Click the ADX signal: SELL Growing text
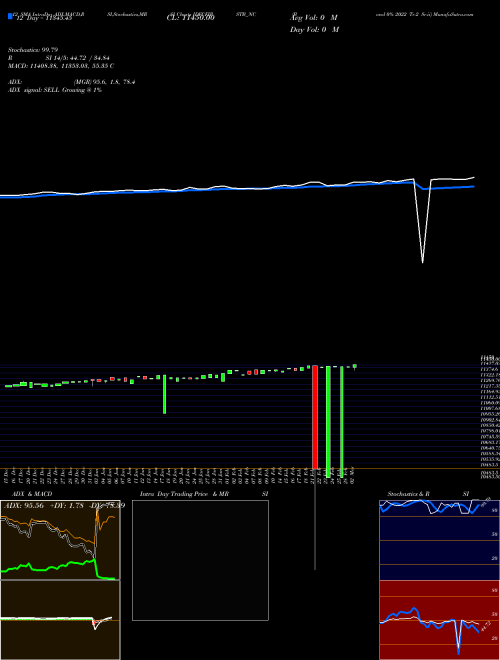The width and height of the screenshot is (500, 660). [x=55, y=90]
